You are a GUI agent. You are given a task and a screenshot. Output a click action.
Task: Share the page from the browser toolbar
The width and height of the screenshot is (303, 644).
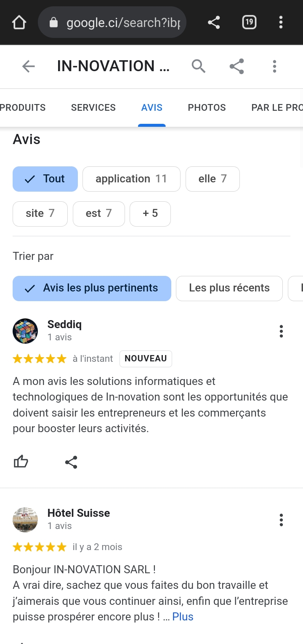(214, 22)
